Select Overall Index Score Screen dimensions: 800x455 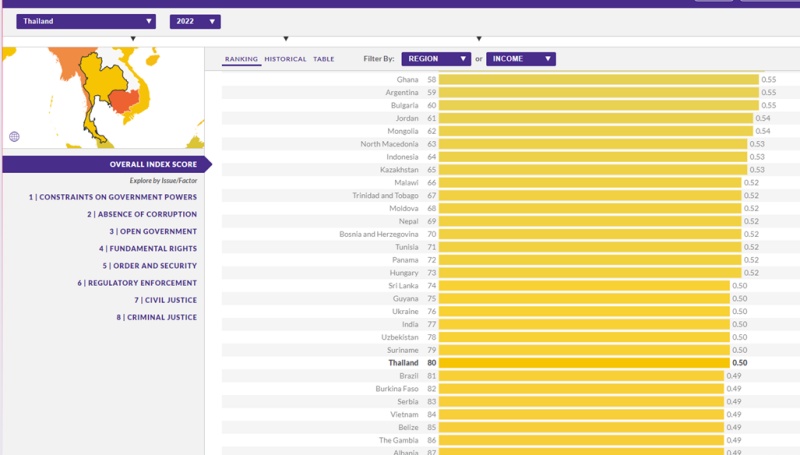tap(153, 164)
